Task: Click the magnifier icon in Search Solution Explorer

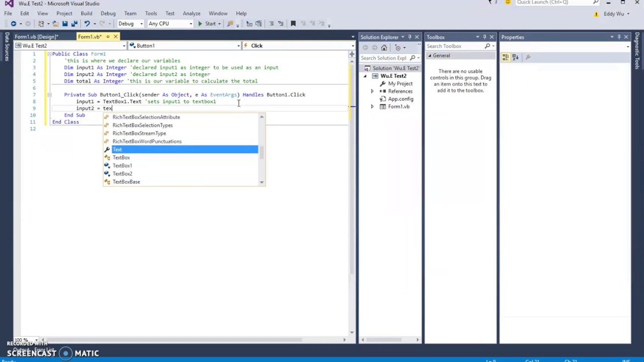Action: pyautogui.click(x=413, y=58)
